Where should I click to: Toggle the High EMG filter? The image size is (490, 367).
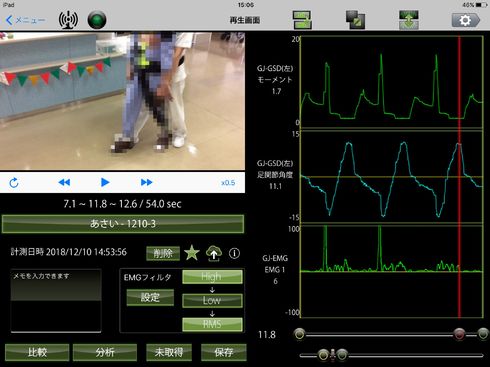212,276
